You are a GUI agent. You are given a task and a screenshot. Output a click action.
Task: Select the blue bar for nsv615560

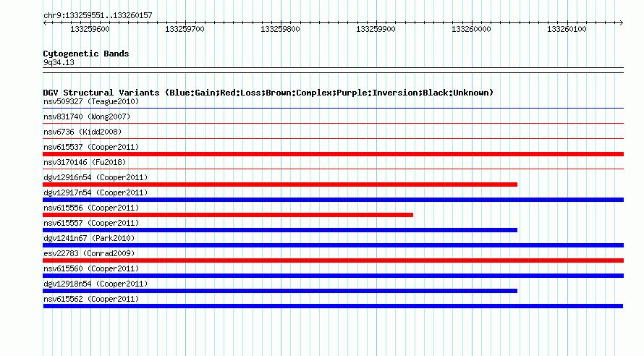[x=333, y=276]
